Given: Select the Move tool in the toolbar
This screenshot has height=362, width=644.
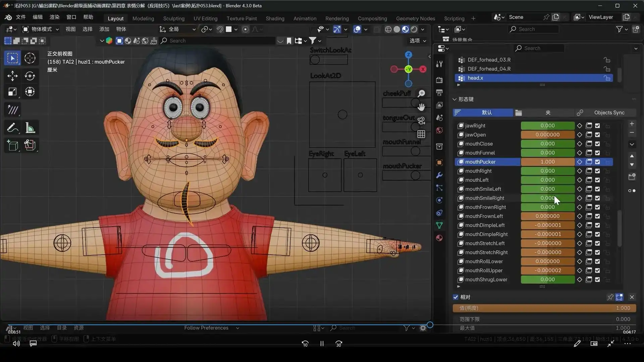Looking at the screenshot, I should point(12,76).
